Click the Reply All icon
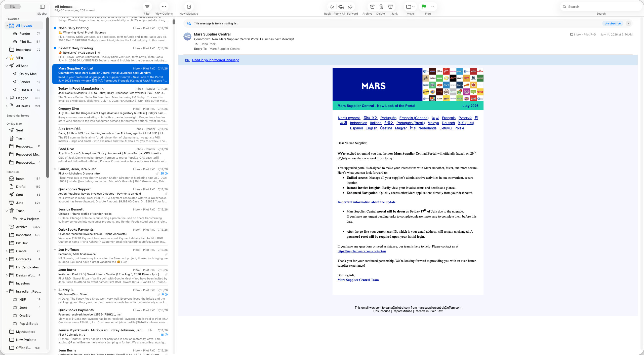The width and height of the screenshot is (644, 355). pos(341,7)
